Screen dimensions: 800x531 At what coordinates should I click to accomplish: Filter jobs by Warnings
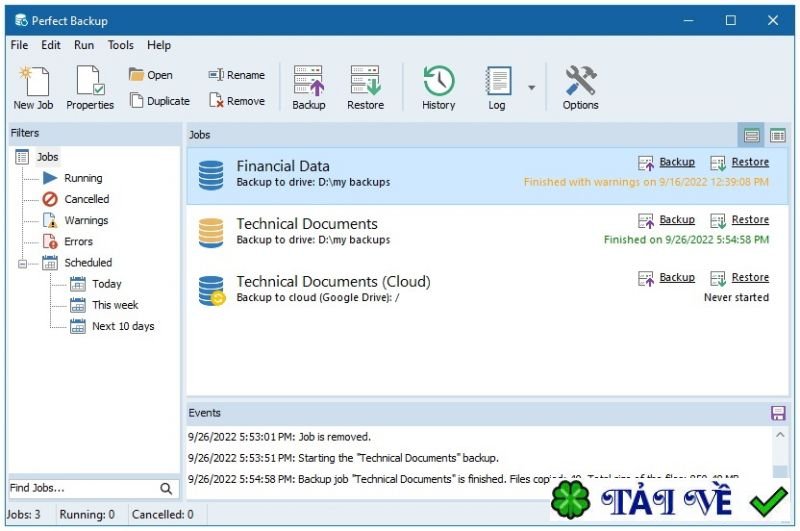coord(86,220)
